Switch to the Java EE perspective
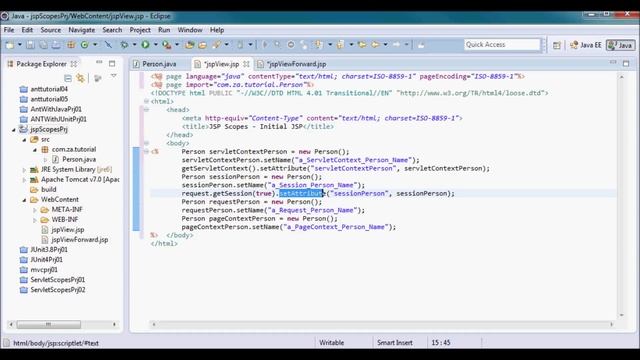This screenshot has height=360, width=640. coord(586,45)
